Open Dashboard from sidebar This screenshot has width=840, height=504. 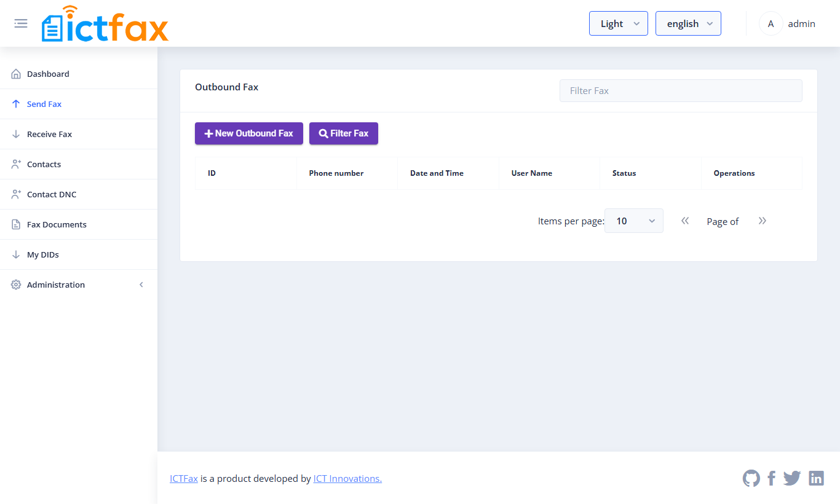pyautogui.click(x=79, y=74)
